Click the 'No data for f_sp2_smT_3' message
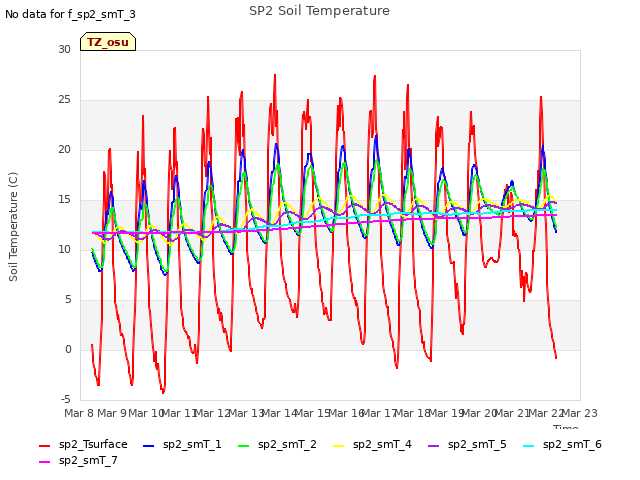 click(x=70, y=14)
